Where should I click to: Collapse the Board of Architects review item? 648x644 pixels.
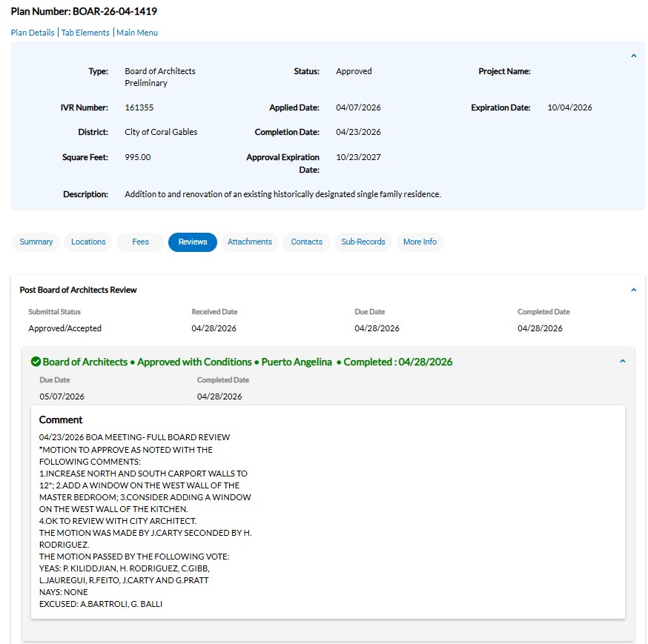click(x=622, y=361)
